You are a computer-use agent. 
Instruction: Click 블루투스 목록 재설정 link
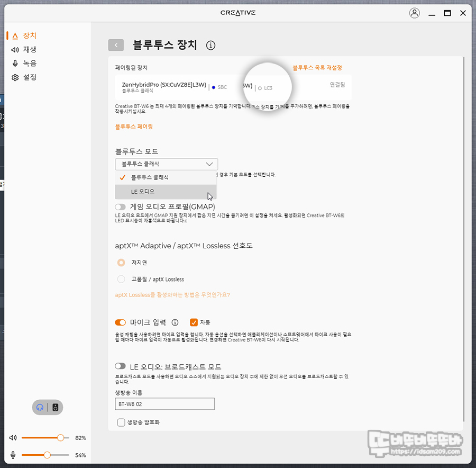tap(317, 68)
